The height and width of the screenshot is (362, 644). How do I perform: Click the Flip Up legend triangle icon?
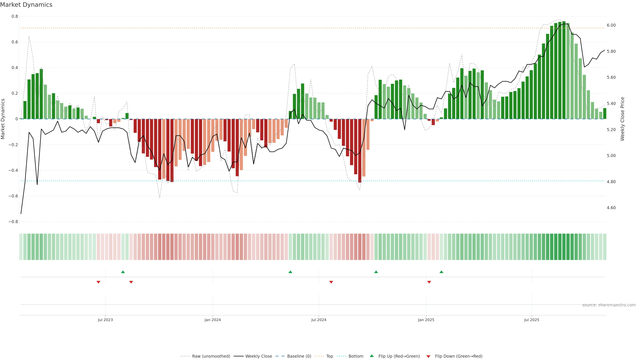(x=372, y=356)
